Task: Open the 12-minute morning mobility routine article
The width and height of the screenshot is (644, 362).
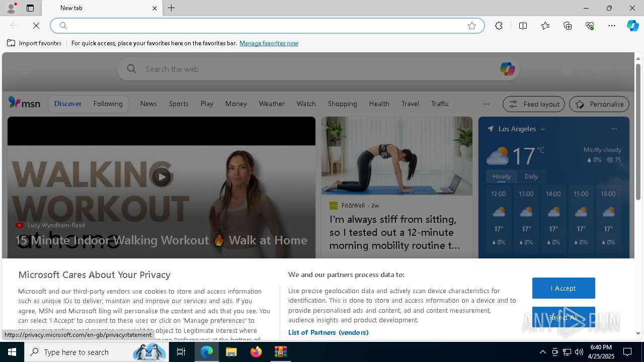Action: coord(395,232)
